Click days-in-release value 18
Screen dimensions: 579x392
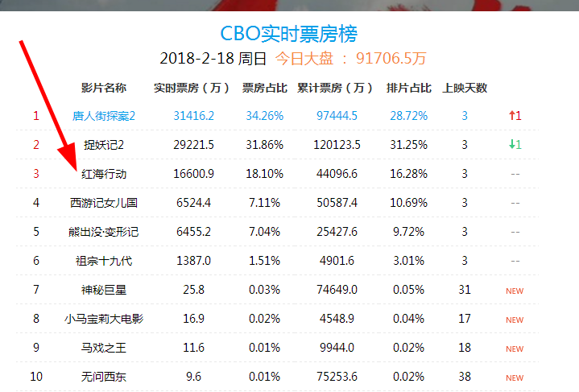pos(465,348)
